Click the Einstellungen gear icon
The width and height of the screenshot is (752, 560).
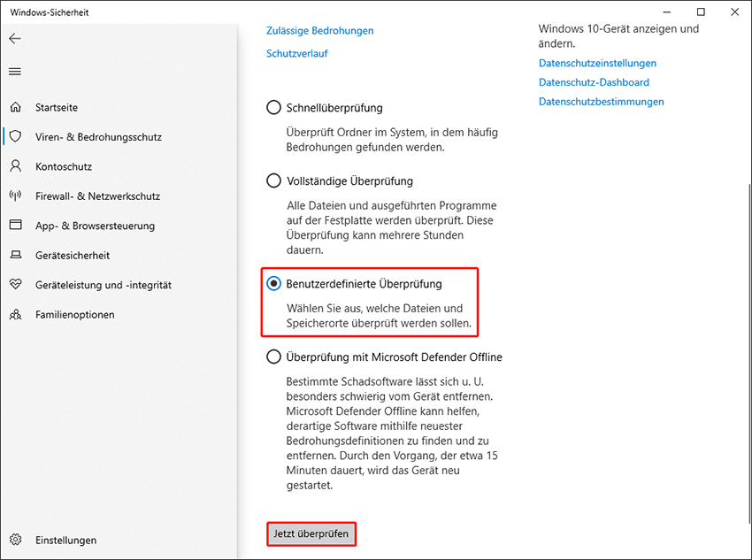(x=15, y=540)
